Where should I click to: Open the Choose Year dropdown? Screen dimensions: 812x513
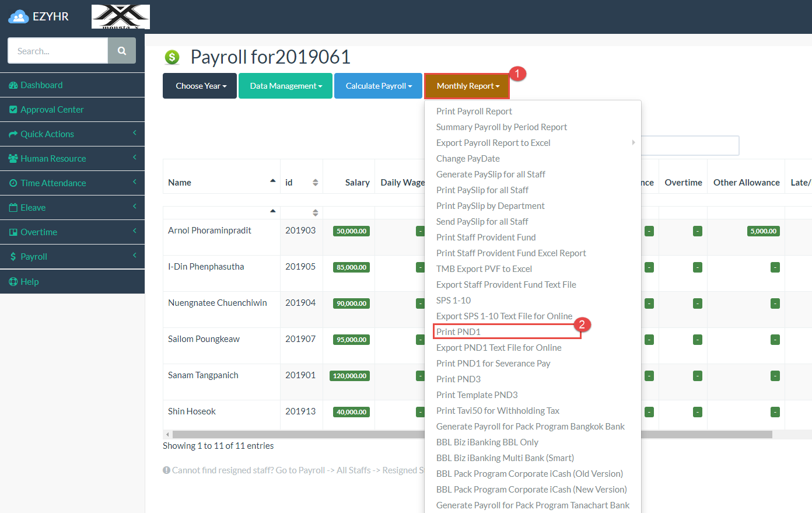point(200,86)
